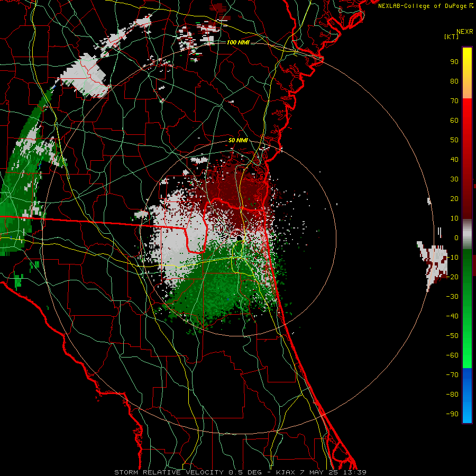Select the 50 NMI range ring label
The width and height of the screenshot is (476, 476).
(238, 140)
